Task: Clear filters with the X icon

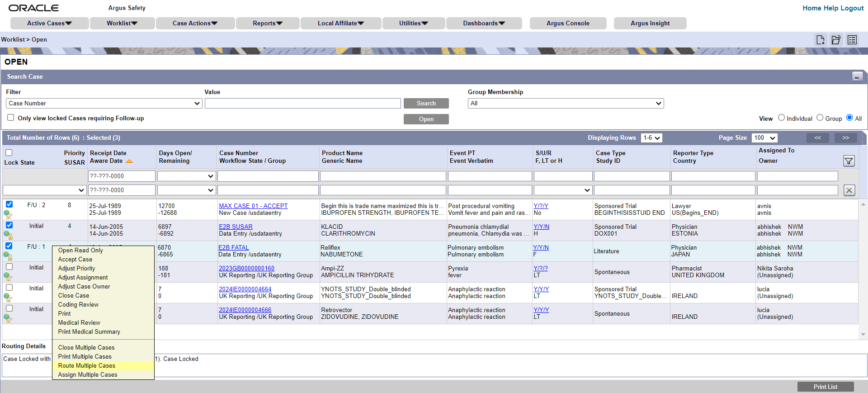Action: click(x=849, y=190)
